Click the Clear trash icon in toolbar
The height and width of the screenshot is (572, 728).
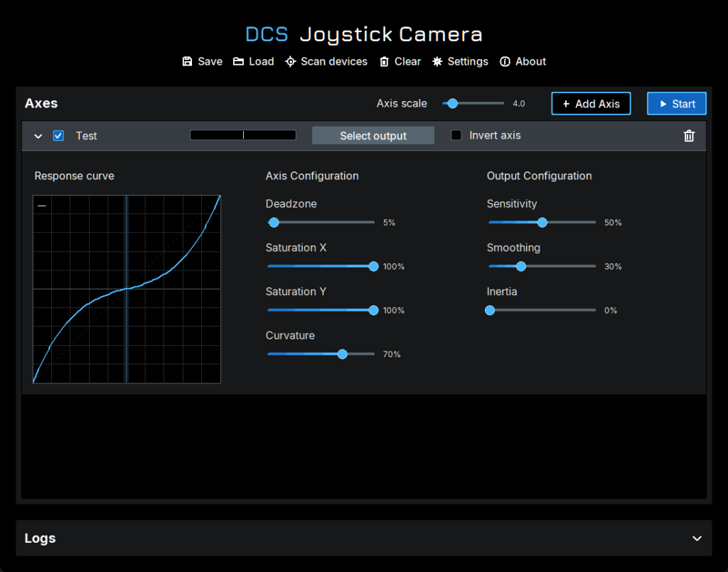click(x=384, y=61)
